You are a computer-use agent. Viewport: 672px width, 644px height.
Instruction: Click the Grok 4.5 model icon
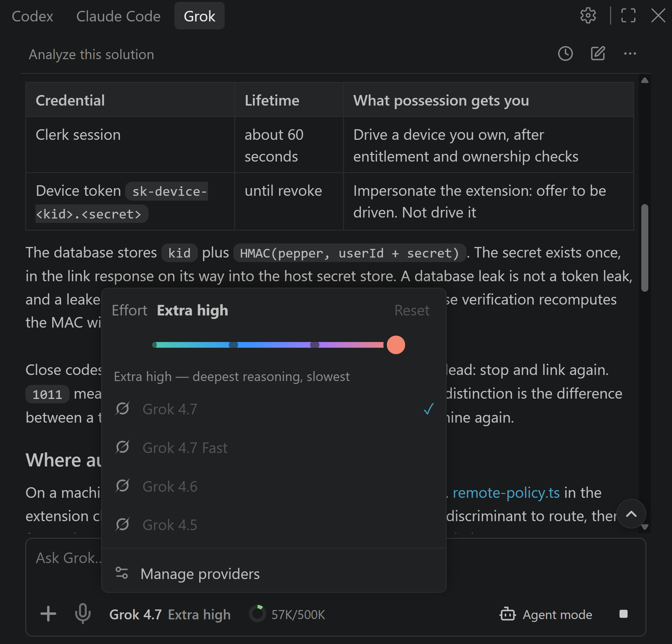point(122,524)
